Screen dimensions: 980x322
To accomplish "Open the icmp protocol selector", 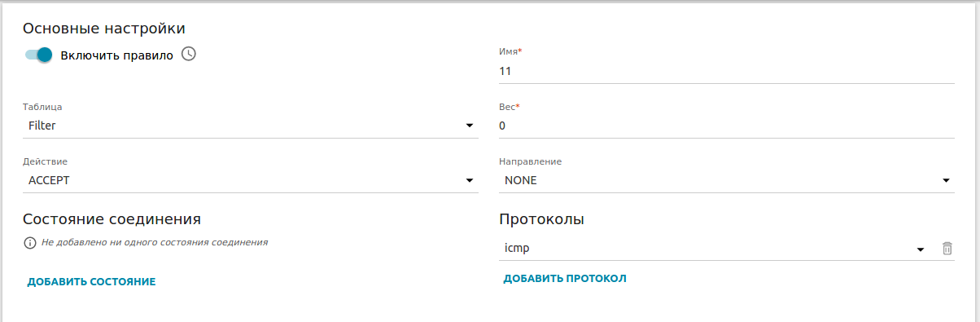I will coord(714,249).
